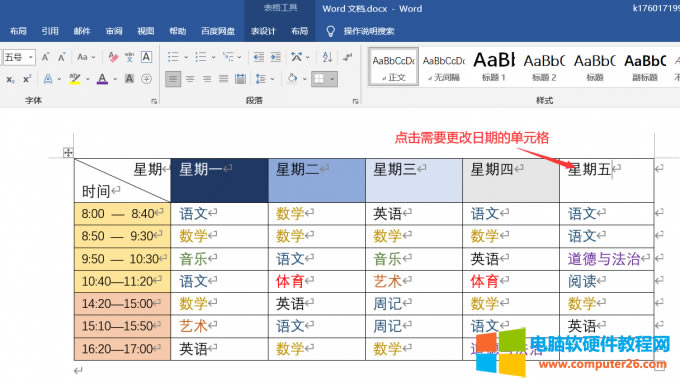Click the table move handle
The width and height of the screenshot is (680, 384).
(x=68, y=152)
